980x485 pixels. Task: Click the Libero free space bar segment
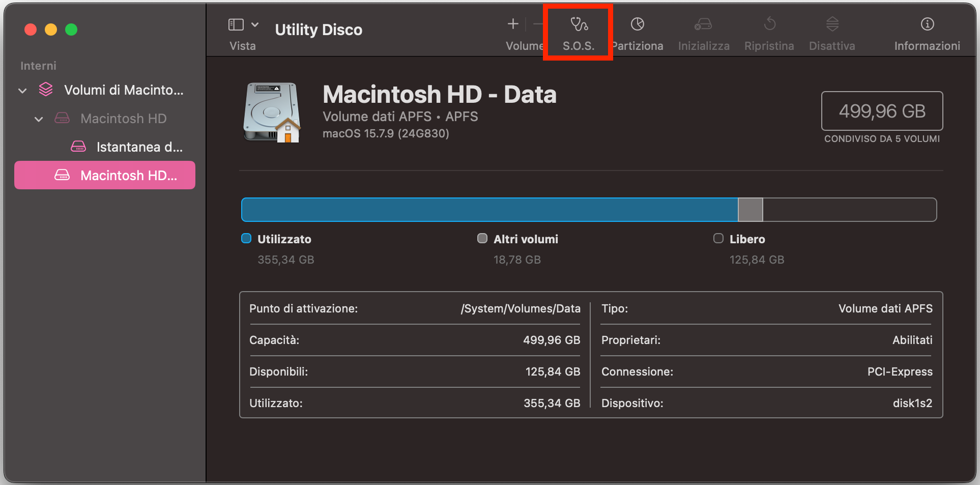[850, 210]
